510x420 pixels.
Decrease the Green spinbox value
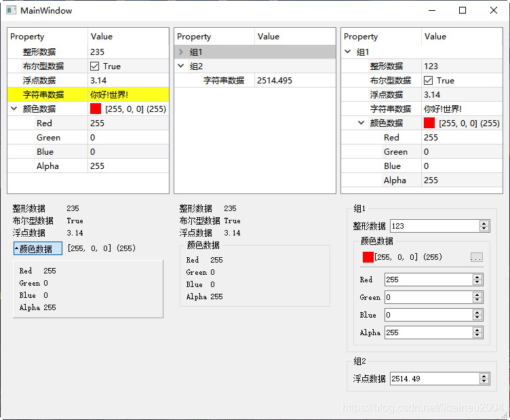[x=477, y=300]
